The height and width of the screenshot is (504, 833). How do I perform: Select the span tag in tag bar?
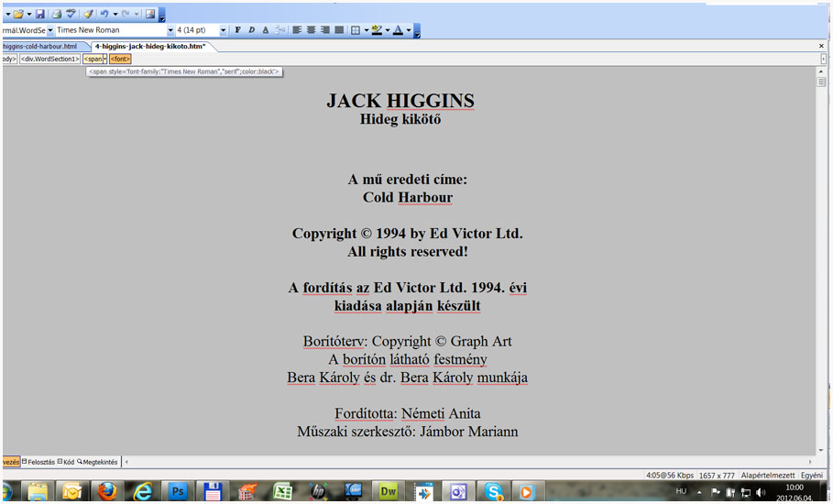(x=93, y=59)
